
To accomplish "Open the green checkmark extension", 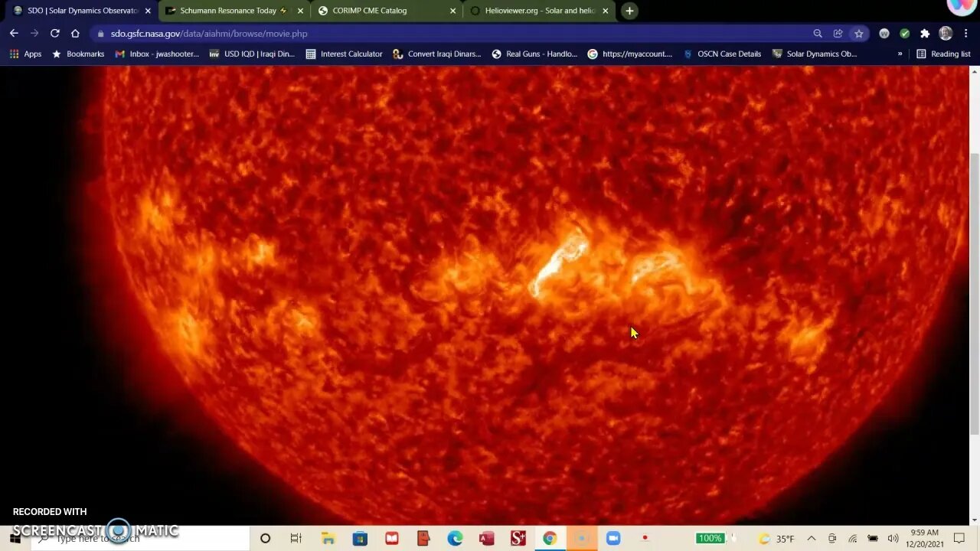I will click(904, 34).
